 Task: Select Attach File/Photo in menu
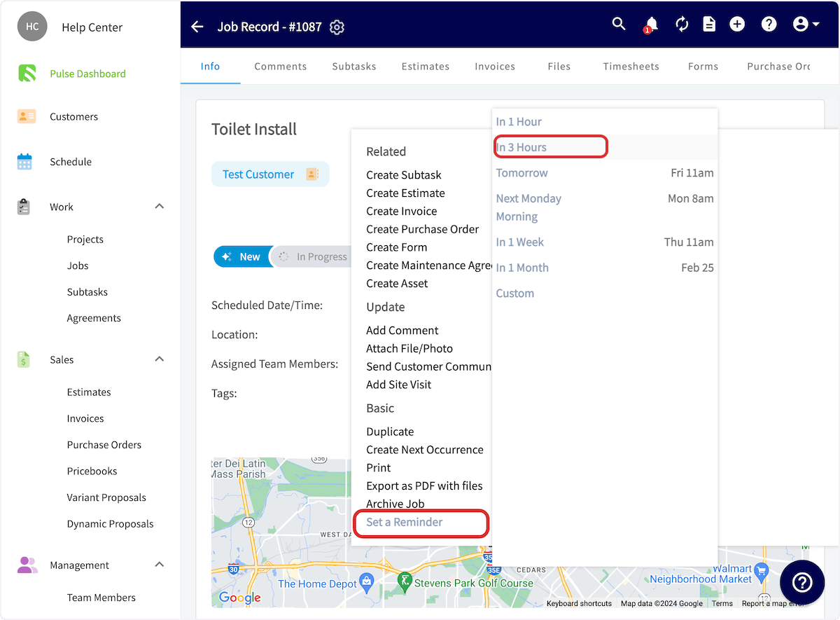[409, 348]
